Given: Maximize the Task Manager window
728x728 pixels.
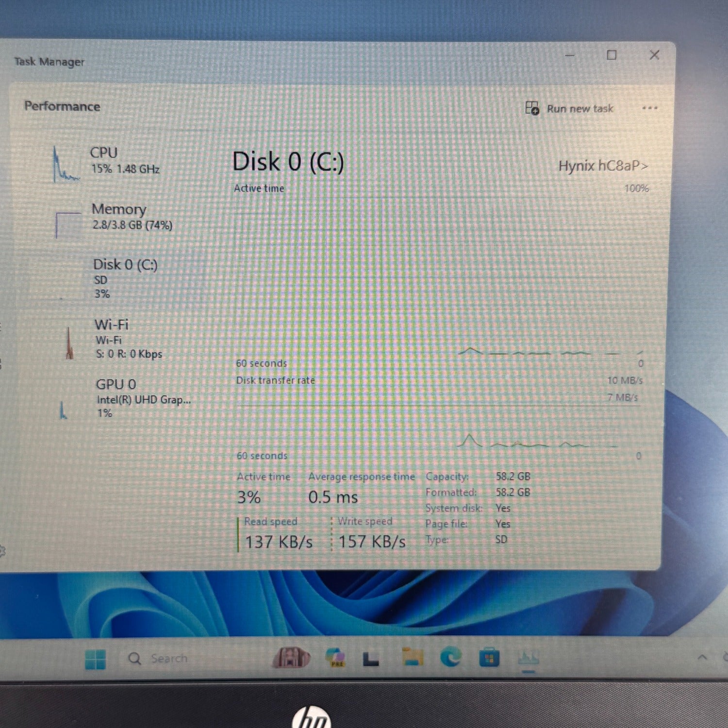Looking at the screenshot, I should [x=612, y=55].
